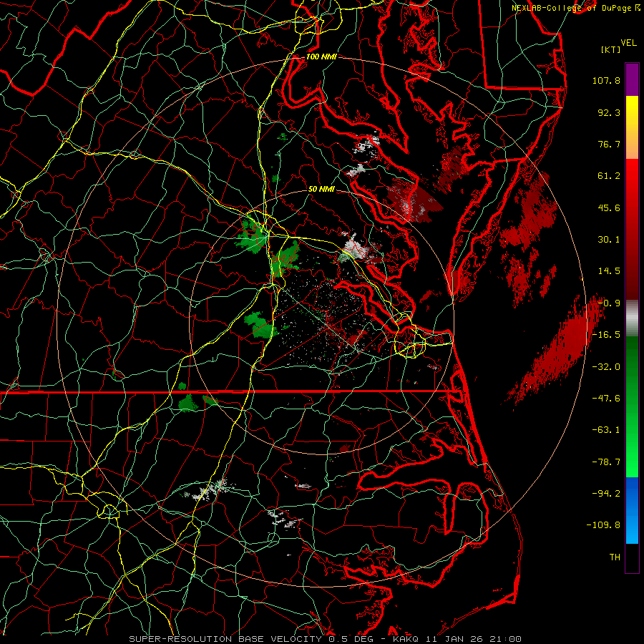Select the -94.2 velocity scale value
644x644 pixels.
[606, 494]
